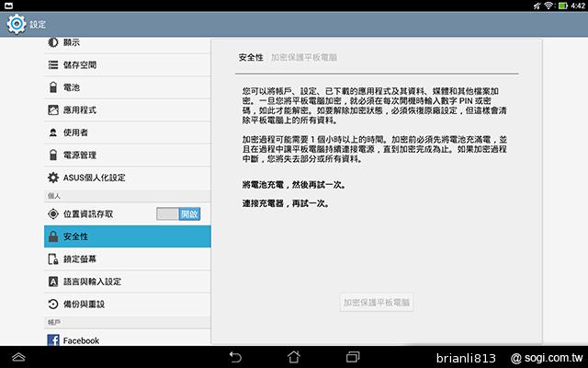Tap the 鎖定螢幕 lock screen icon
Image resolution: width=588 pixels, height=368 pixels.
(x=53, y=259)
